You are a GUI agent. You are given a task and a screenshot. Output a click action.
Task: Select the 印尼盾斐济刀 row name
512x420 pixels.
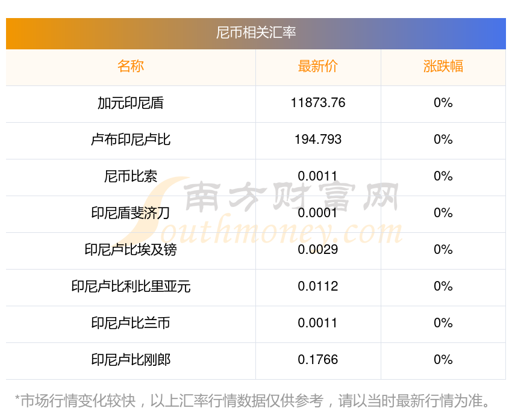click(x=131, y=213)
